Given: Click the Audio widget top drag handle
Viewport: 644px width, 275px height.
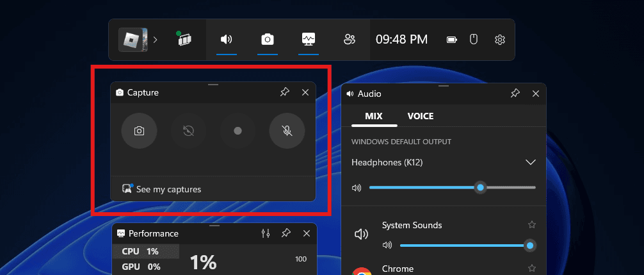Looking at the screenshot, I should coord(444,87).
